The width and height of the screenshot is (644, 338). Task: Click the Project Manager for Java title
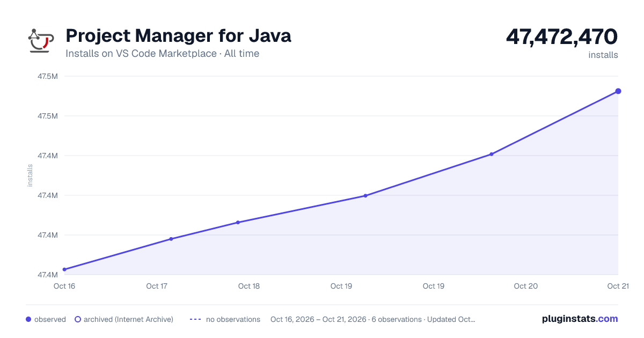178,36
